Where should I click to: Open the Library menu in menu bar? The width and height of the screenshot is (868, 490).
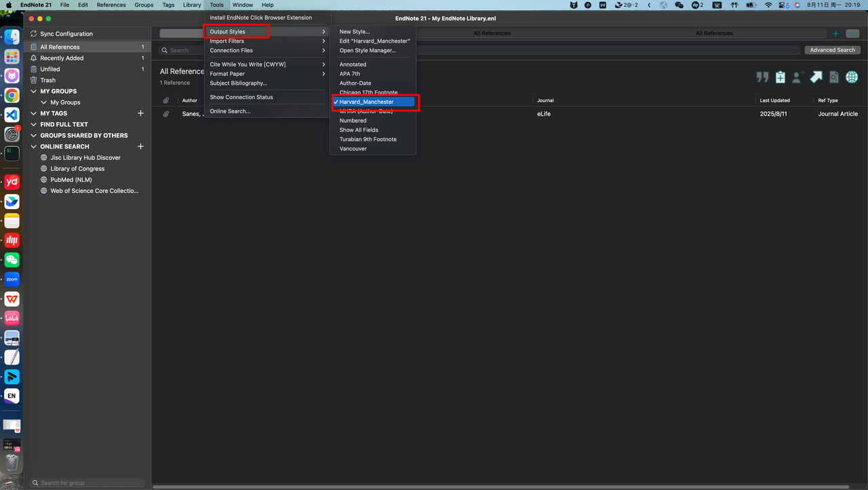192,5
